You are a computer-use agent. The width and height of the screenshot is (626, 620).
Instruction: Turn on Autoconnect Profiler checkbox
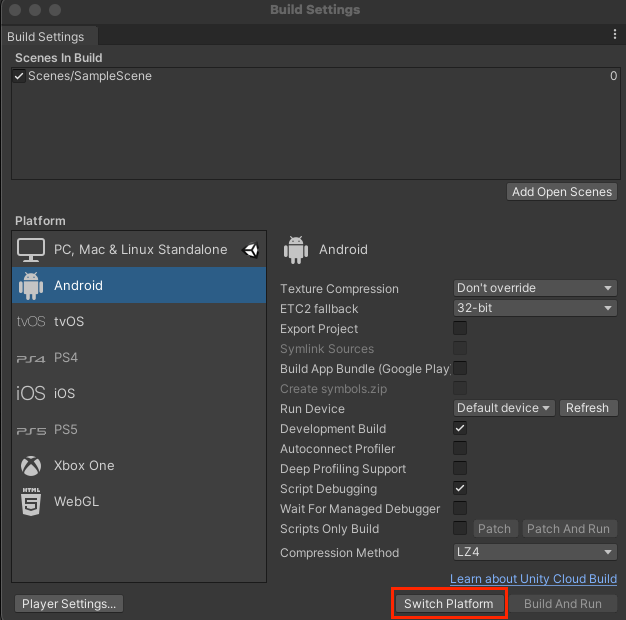pos(460,448)
